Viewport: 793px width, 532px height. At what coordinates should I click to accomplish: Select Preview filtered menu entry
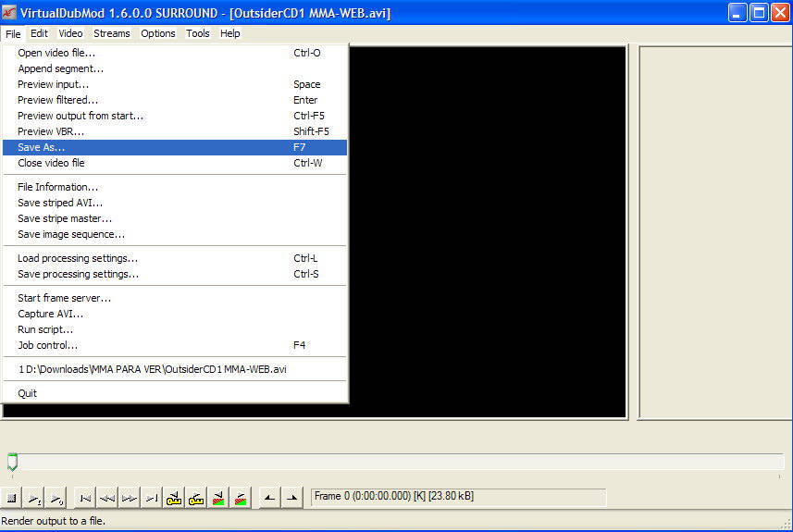click(175, 100)
